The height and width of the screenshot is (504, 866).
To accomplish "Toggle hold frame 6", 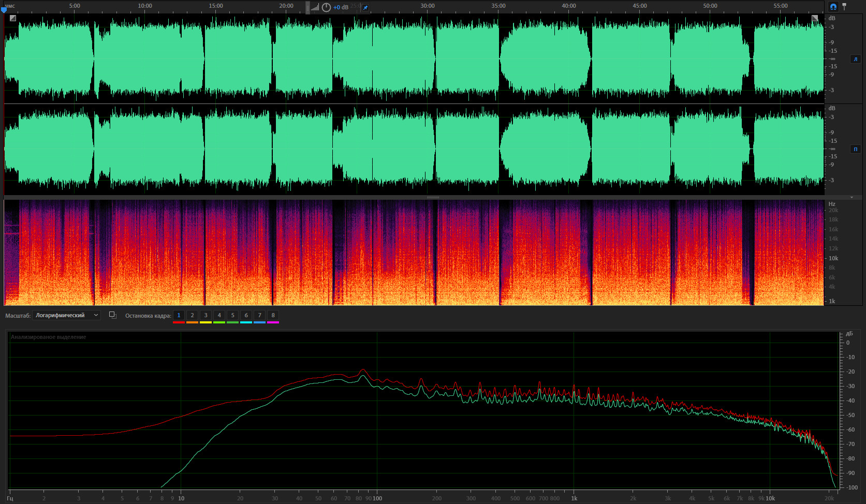I will pos(246,315).
